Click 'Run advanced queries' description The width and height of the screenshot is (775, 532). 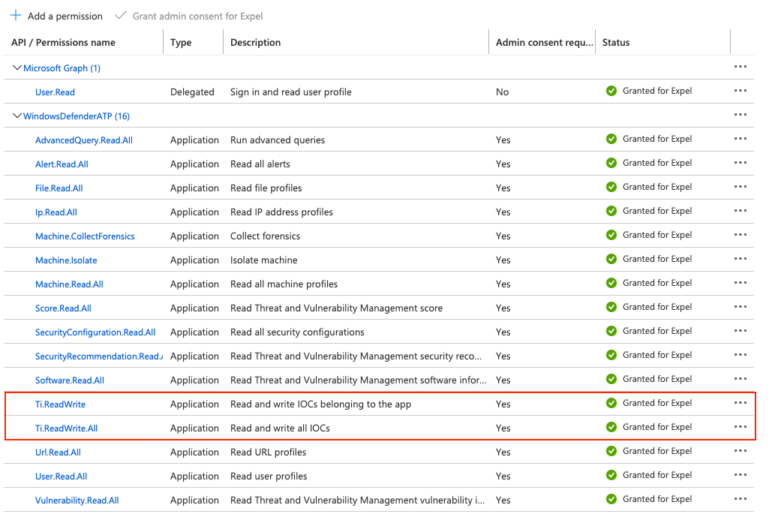[278, 140]
